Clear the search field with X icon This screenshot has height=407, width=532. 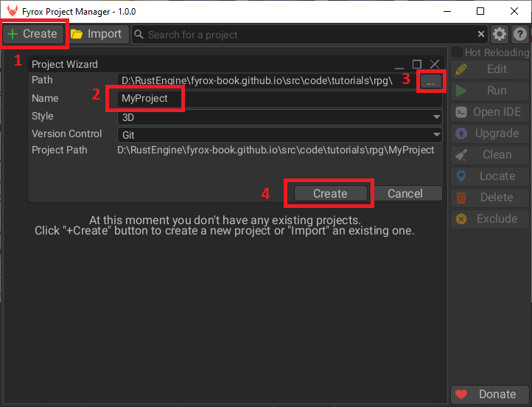point(481,34)
